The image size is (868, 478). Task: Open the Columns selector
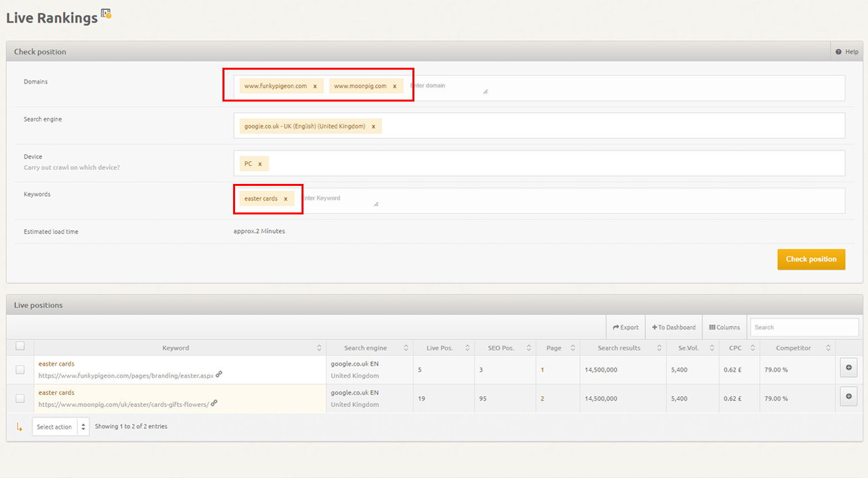click(725, 327)
